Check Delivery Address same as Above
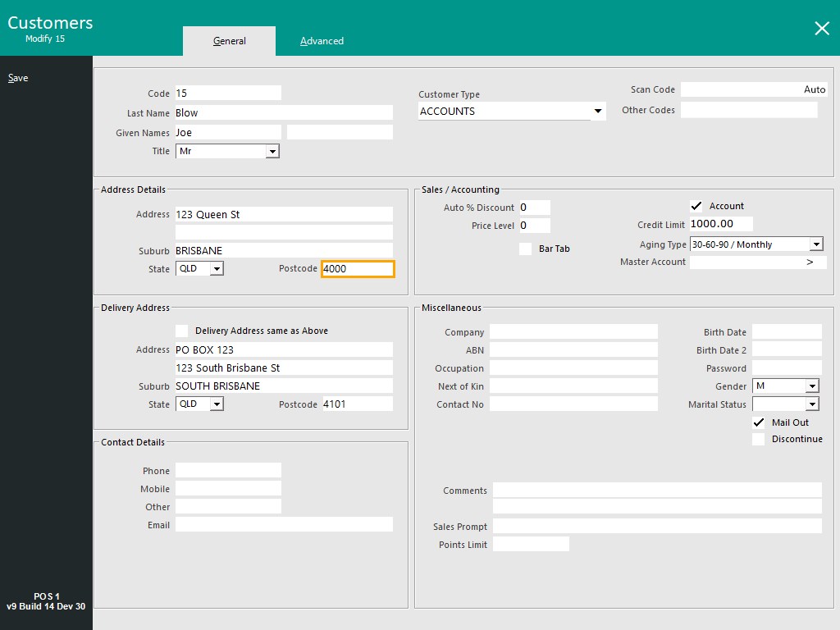840x630 pixels. 182,331
